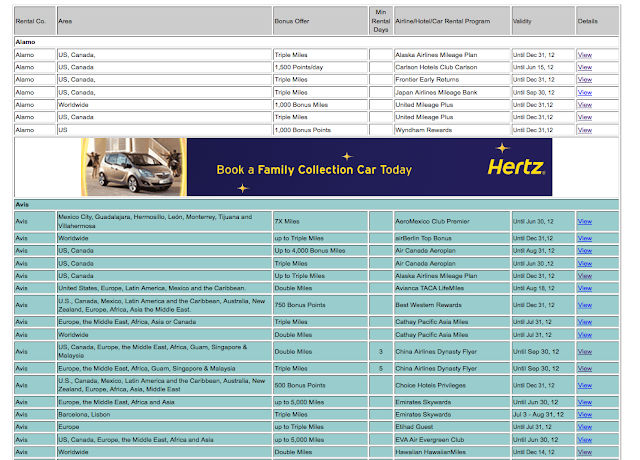
Task: Open View link for Avis Avianca TACA LifeMiles
Action: (584, 288)
